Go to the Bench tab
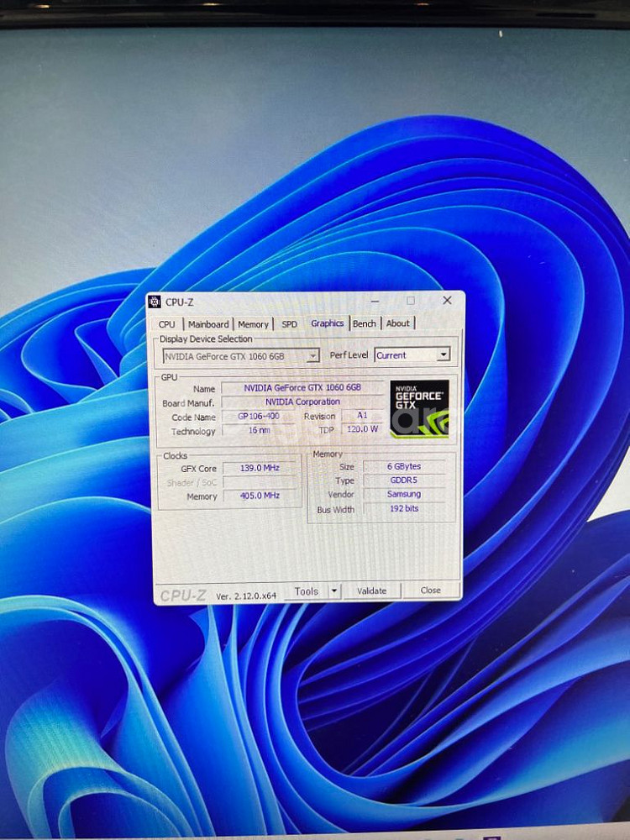Image resolution: width=630 pixels, height=840 pixels. [365, 323]
